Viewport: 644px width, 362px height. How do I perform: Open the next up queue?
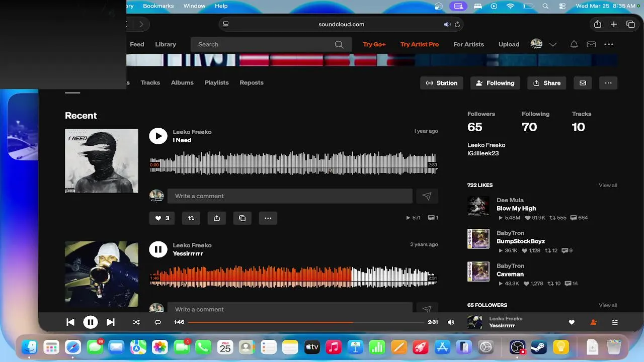[x=615, y=322]
